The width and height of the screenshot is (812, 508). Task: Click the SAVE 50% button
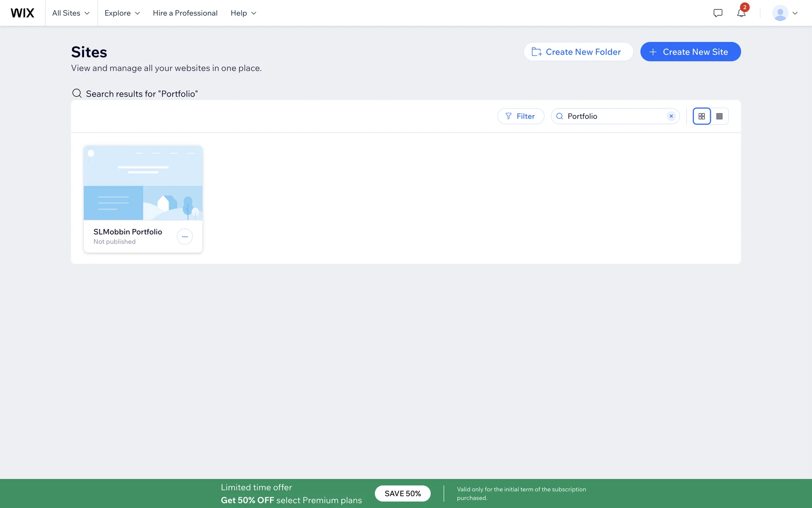pyautogui.click(x=402, y=494)
